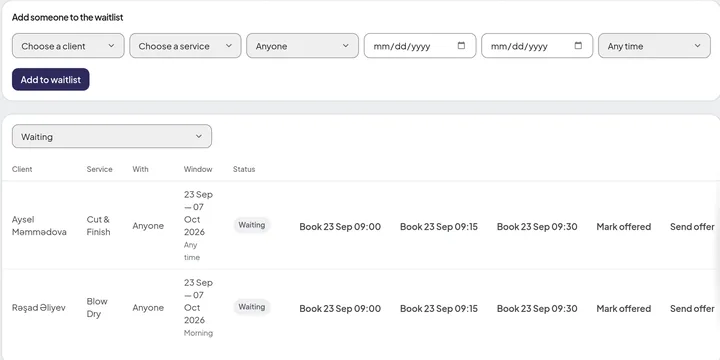
Task: Book 23 Sep 09:15 for Aysel Məmmədova
Action: pyautogui.click(x=439, y=226)
